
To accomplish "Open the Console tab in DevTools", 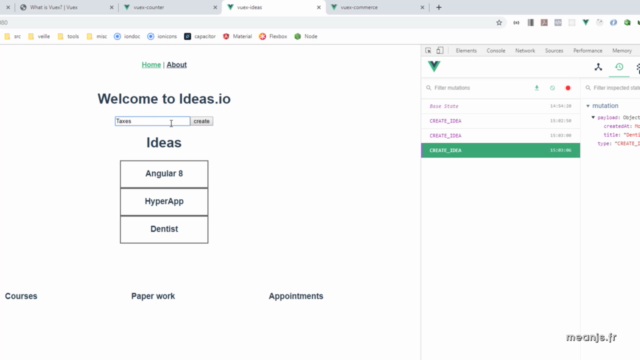I will point(496,51).
